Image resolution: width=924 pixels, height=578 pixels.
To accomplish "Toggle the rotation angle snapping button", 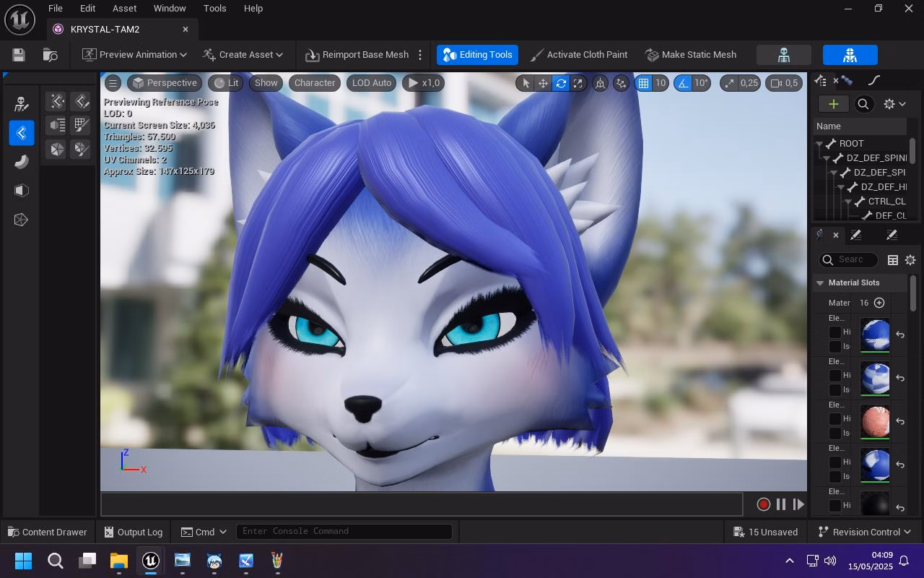I will [x=682, y=83].
